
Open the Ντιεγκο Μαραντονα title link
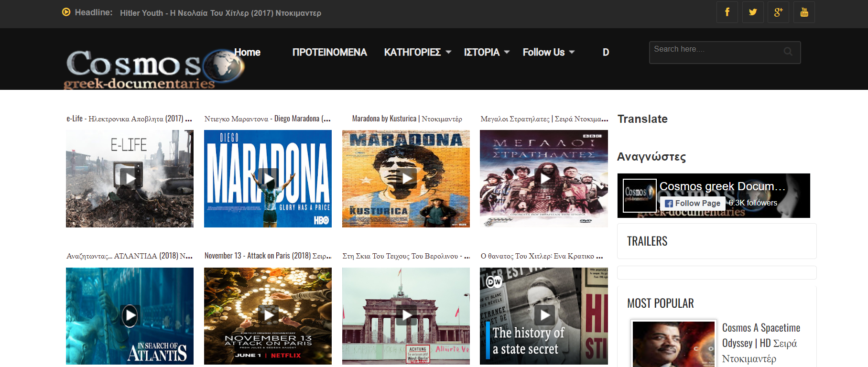(267, 119)
